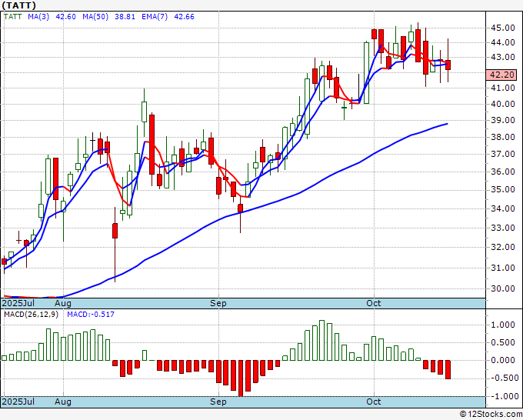Click the last red MACD histogram bar

[448, 369]
